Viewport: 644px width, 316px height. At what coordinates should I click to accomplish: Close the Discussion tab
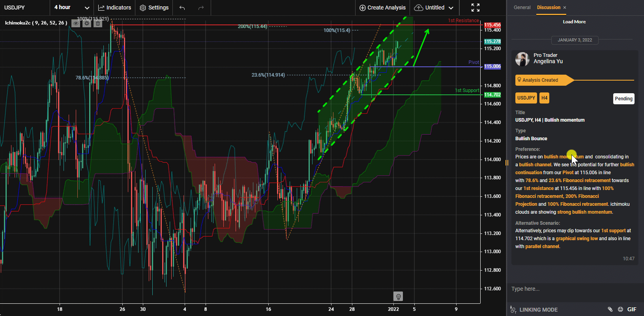click(x=565, y=8)
